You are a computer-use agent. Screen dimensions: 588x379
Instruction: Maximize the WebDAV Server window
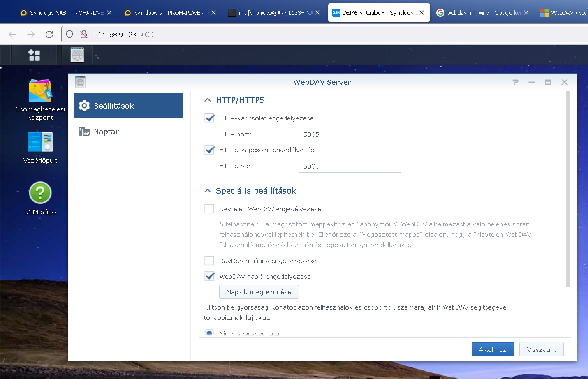pyautogui.click(x=548, y=82)
